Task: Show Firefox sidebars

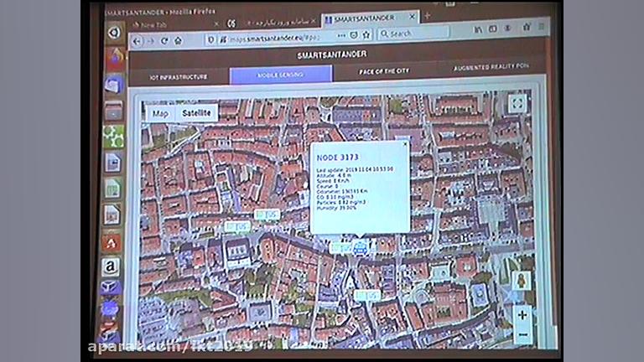Action: click(492, 29)
